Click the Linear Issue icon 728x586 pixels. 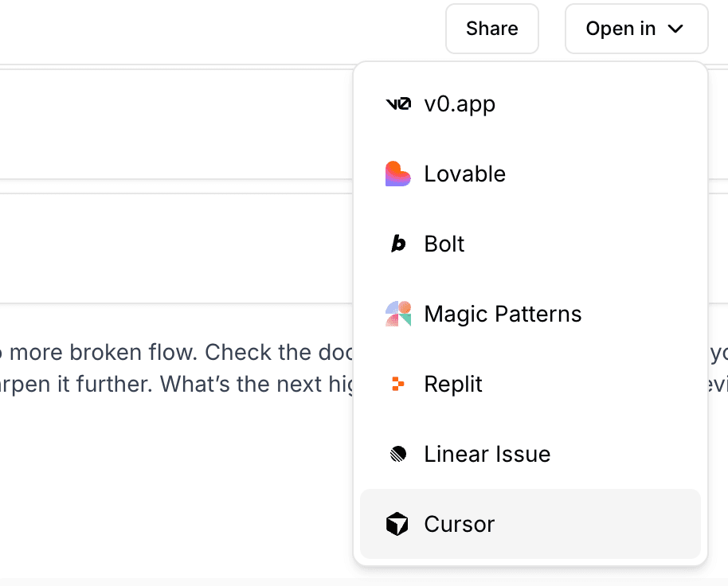coord(398,454)
